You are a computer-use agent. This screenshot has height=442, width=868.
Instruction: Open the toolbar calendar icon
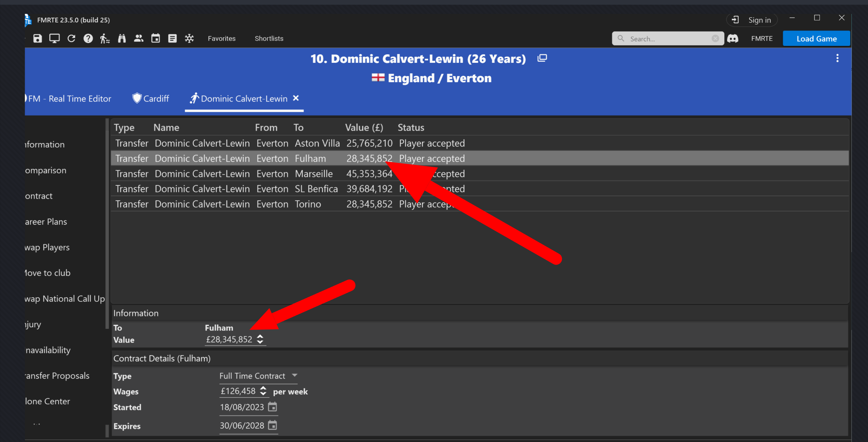pyautogui.click(x=156, y=38)
